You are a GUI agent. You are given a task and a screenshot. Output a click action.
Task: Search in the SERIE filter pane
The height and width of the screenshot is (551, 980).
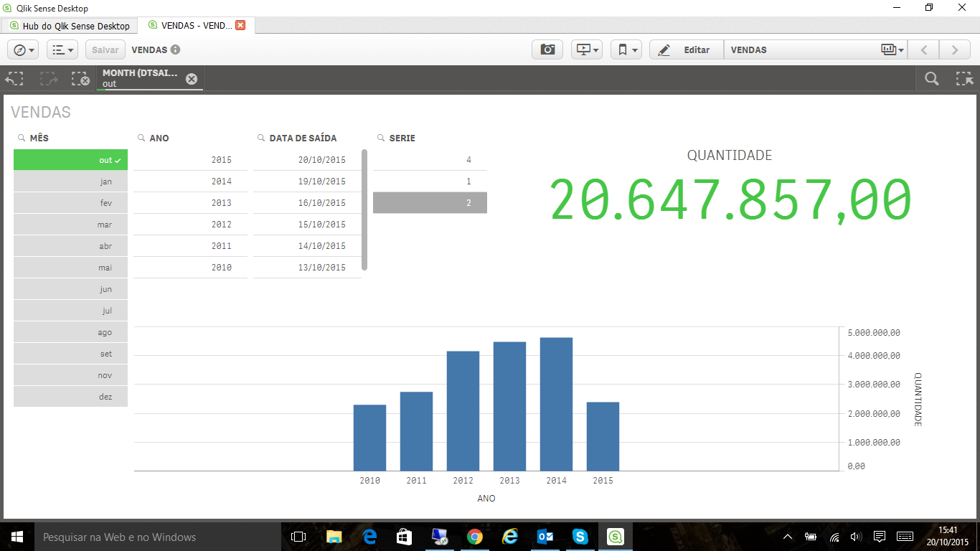(x=381, y=138)
